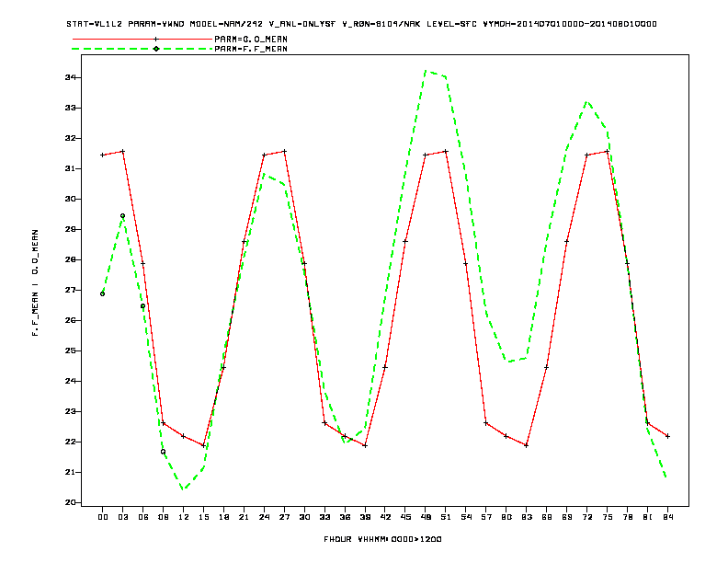Click the x-axis tick label 75
Image resolution: width=728 pixels, height=563 pixels.
[608, 517]
